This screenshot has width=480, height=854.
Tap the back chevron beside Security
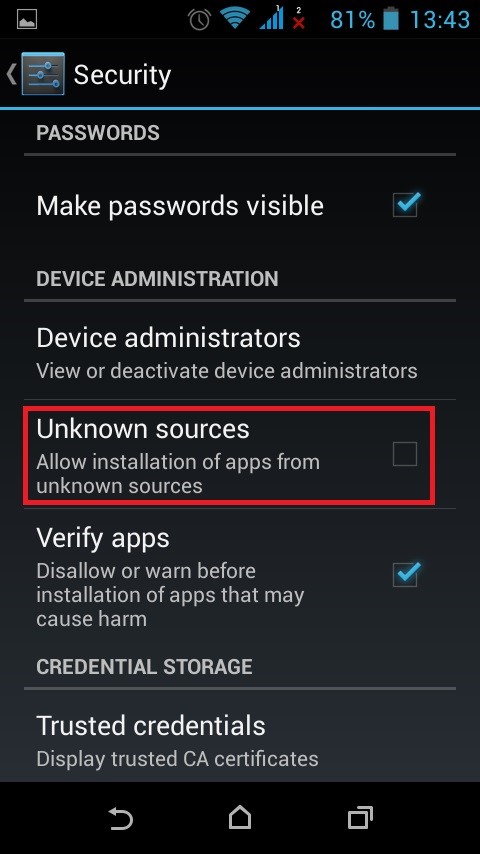click(x=11, y=74)
